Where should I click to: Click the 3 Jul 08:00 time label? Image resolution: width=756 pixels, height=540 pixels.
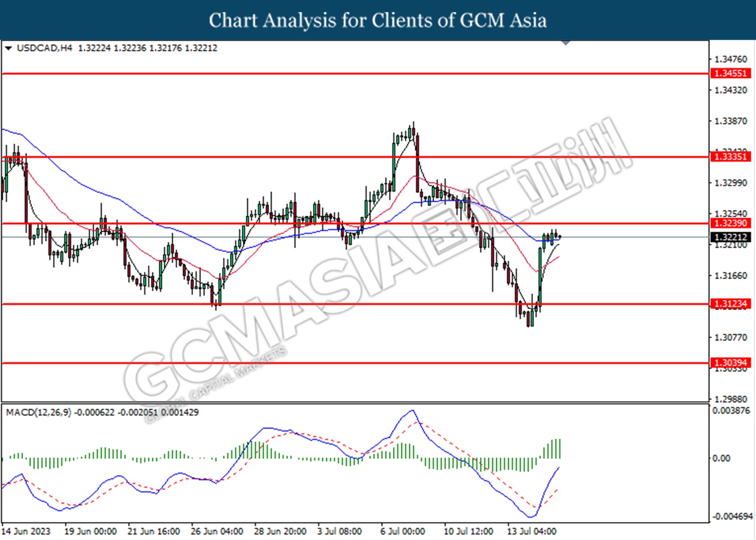[x=339, y=531]
